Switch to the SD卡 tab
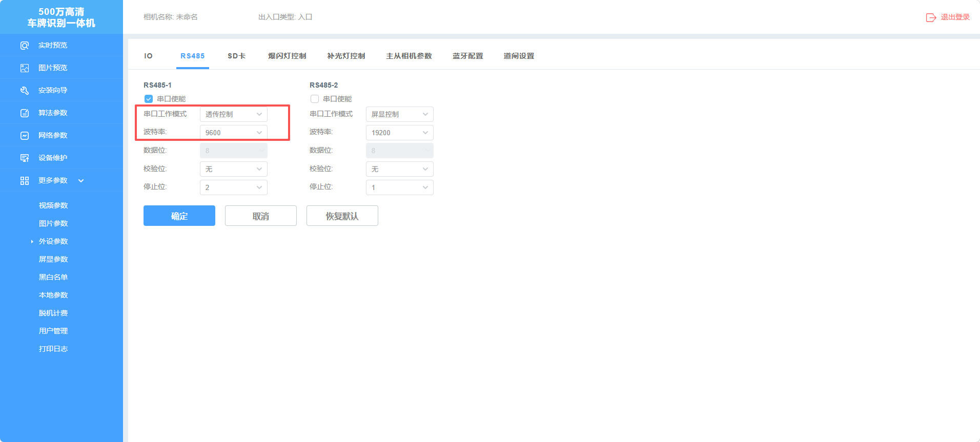 (237, 56)
